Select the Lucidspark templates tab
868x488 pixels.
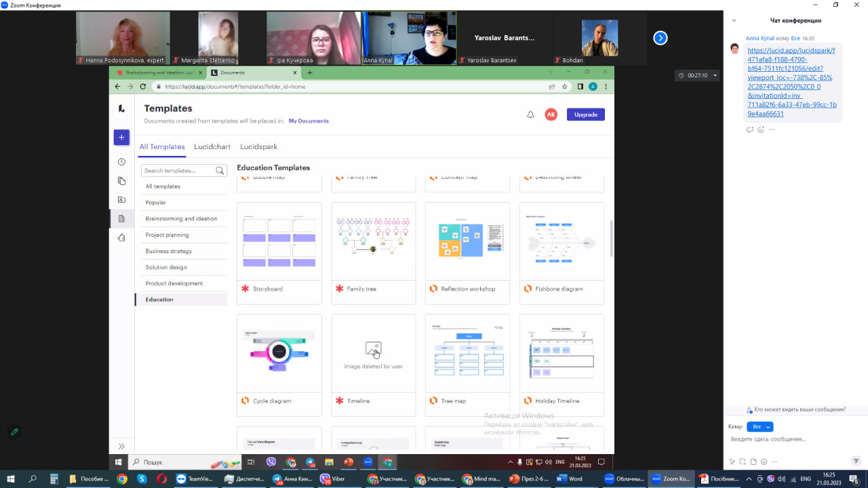[258, 146]
